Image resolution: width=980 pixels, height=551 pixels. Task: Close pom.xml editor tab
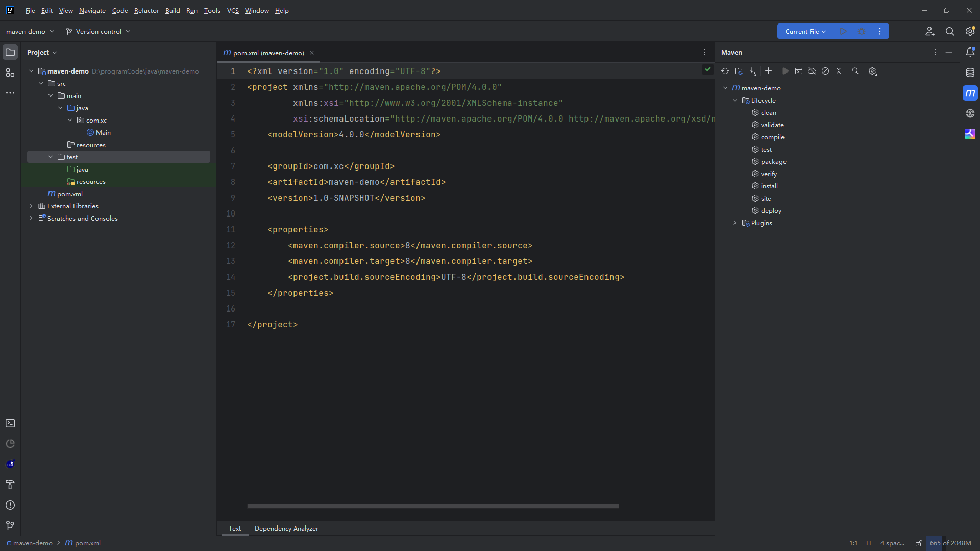click(312, 53)
